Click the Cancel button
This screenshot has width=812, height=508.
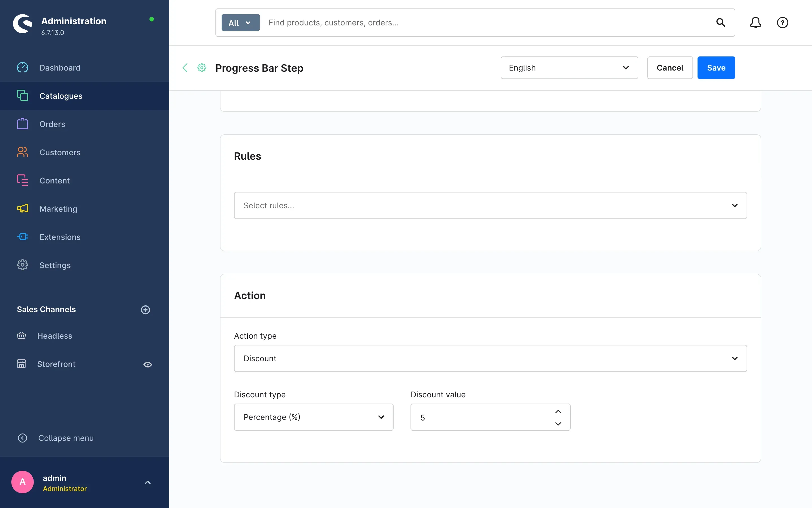coord(670,68)
